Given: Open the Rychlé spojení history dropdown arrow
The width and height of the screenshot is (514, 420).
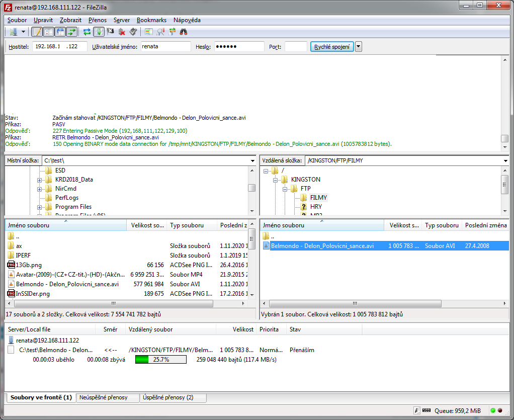Looking at the screenshot, I should point(358,47).
